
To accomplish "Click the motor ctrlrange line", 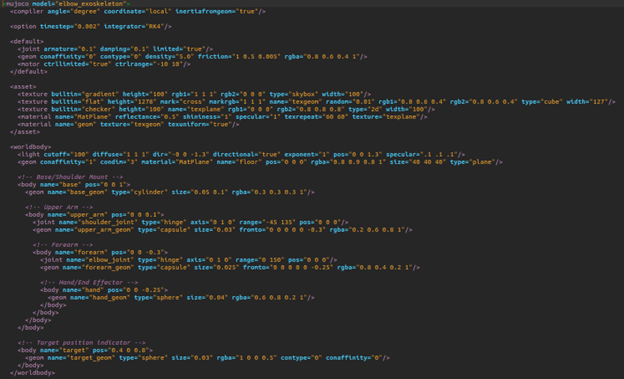I will click(104, 64).
